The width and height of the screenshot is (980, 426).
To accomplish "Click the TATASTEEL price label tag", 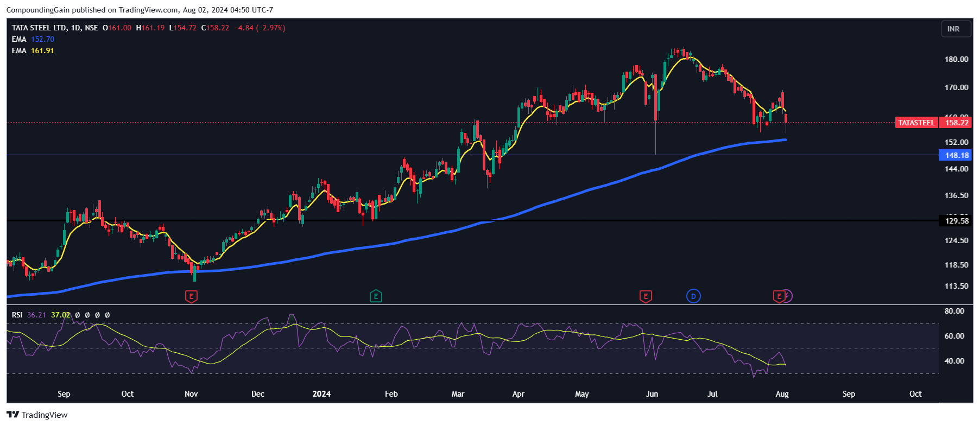I will tap(916, 123).
